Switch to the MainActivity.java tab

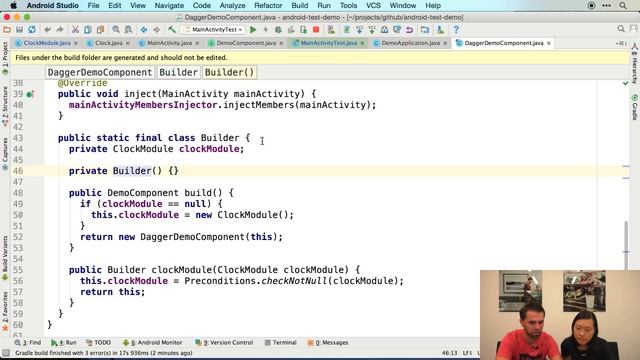click(x=169, y=43)
